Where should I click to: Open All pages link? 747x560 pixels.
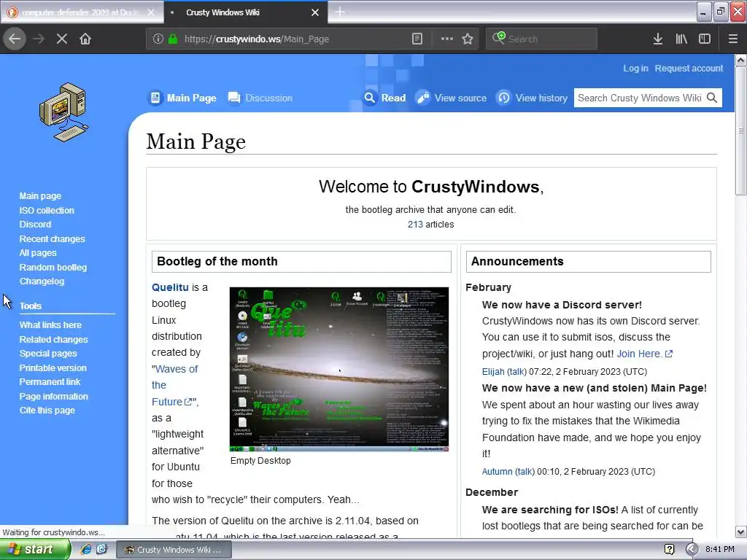[x=38, y=253]
